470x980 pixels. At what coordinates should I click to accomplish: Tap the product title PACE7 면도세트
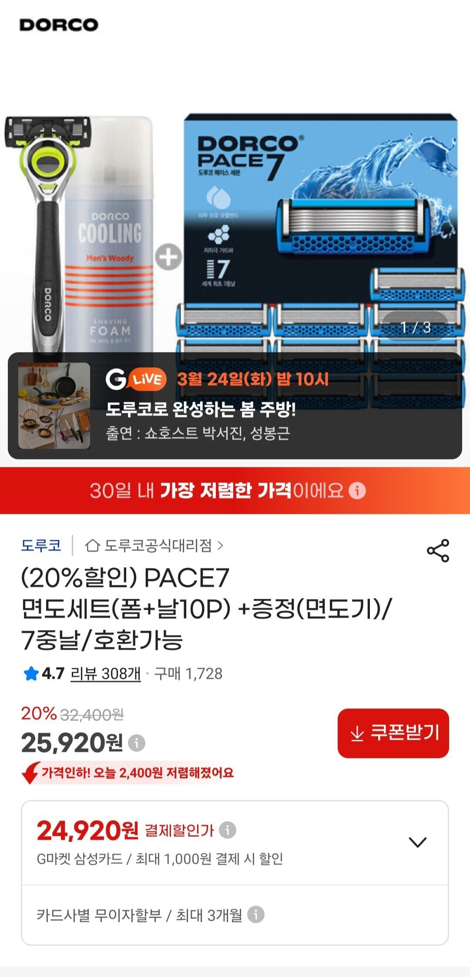[x=207, y=608]
